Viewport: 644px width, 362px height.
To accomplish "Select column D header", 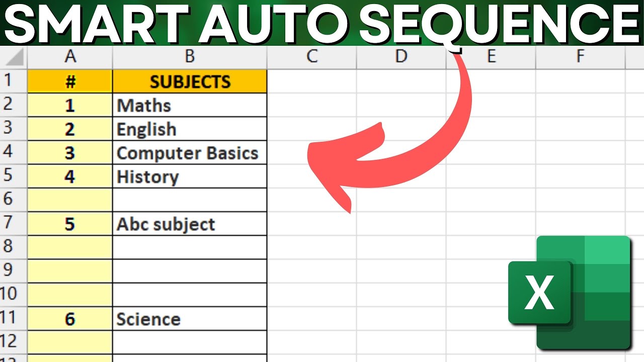I will coord(401,57).
